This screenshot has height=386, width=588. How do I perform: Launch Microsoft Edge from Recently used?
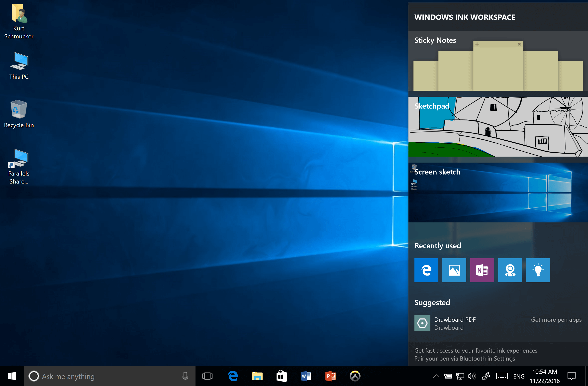pos(426,270)
